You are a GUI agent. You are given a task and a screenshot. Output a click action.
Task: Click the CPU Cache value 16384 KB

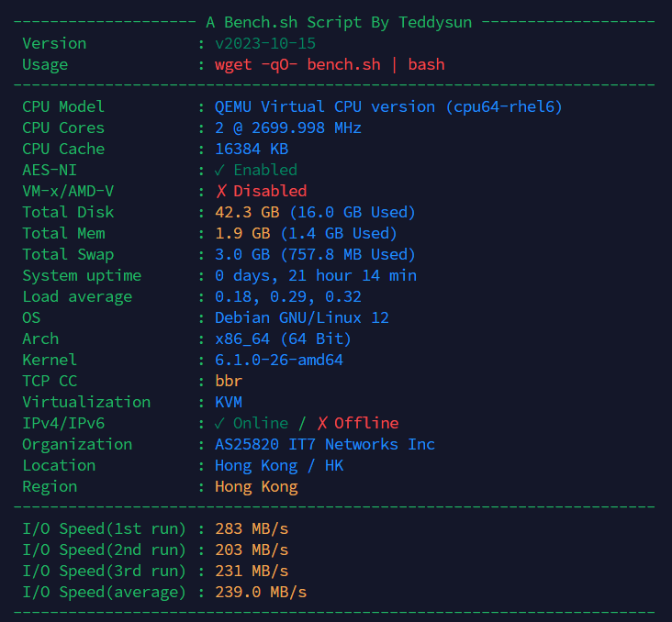coord(252,149)
